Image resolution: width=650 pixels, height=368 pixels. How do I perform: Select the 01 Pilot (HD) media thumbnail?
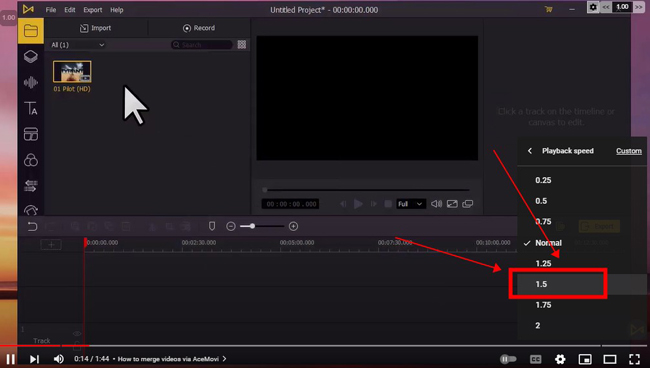click(72, 72)
